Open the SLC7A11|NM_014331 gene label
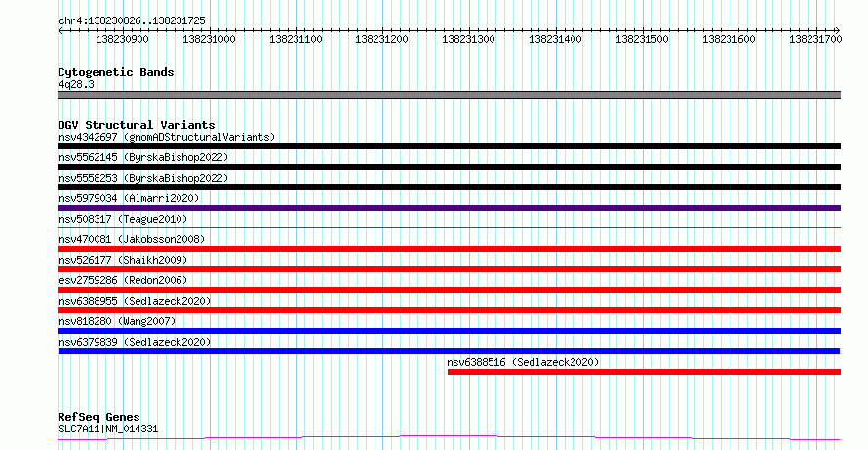 click(x=108, y=429)
